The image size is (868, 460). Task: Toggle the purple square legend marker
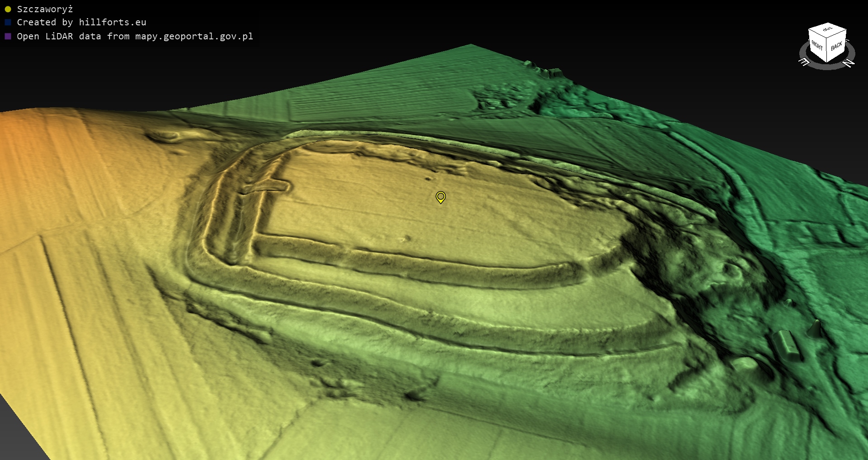pyautogui.click(x=8, y=36)
